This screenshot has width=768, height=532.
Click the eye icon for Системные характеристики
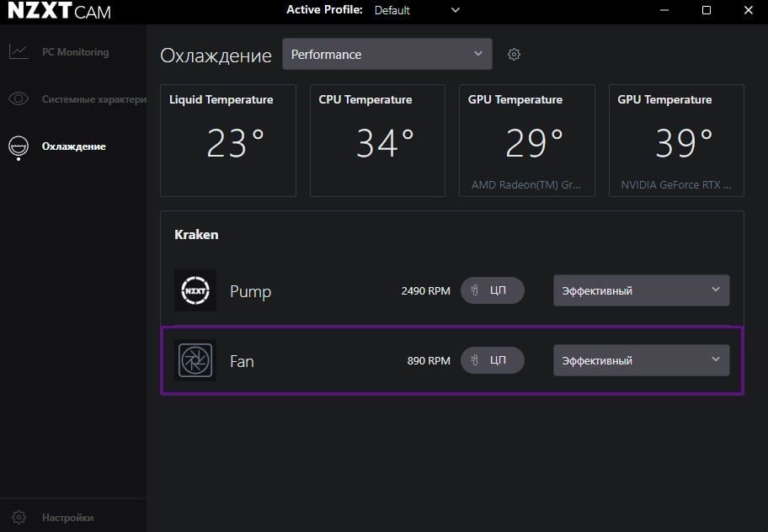point(19,98)
